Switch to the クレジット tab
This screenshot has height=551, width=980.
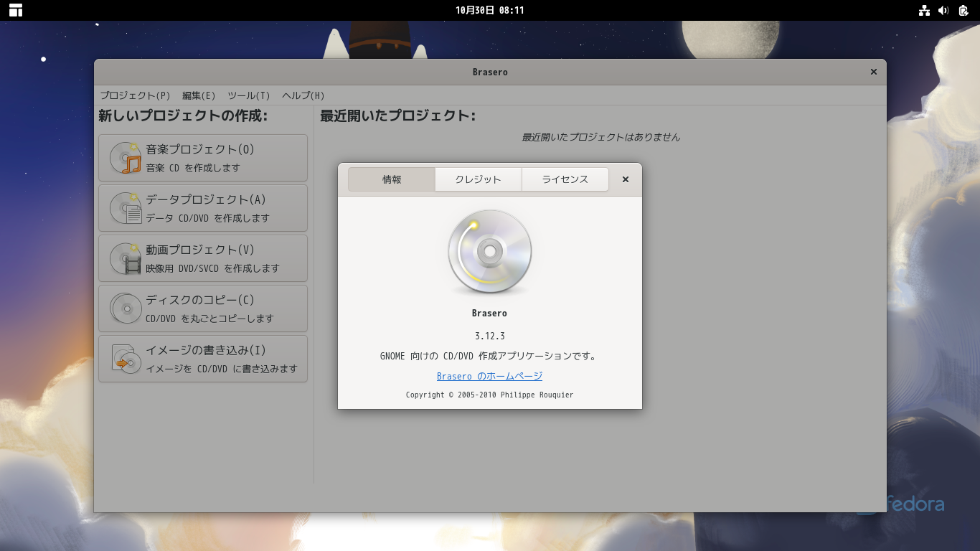[479, 179]
